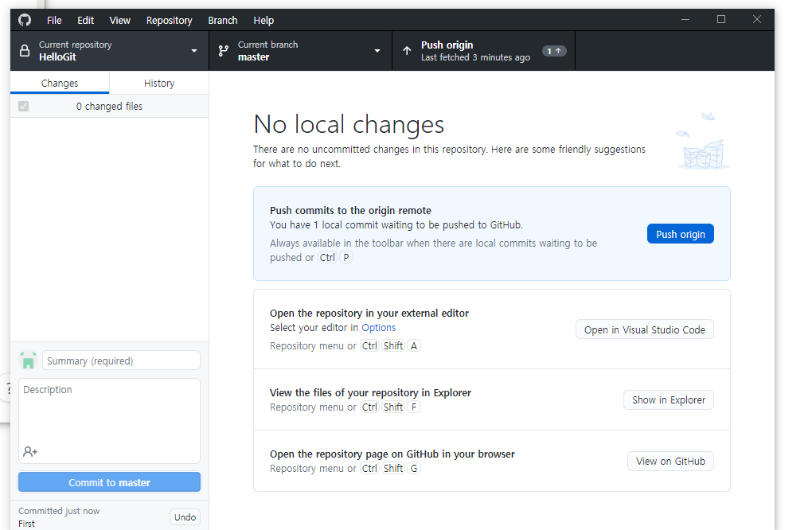Expand the Current repository HelloGit dropdown
This screenshot has height=530, width=812.
coord(109,51)
